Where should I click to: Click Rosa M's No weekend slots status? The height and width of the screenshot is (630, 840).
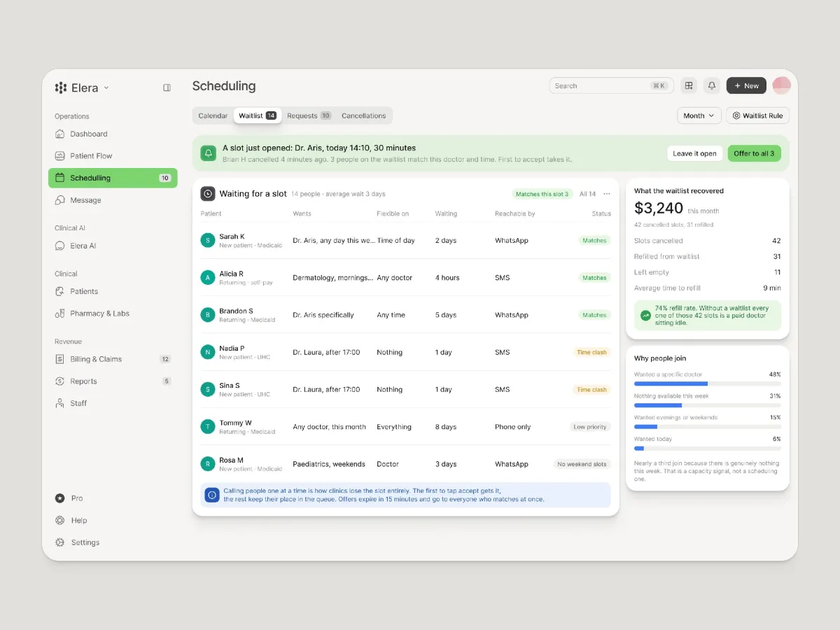tap(582, 464)
